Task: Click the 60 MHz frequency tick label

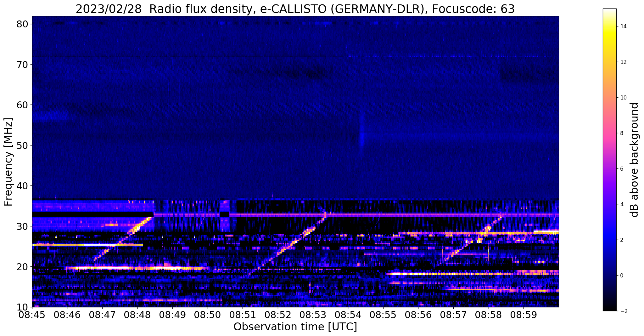Action: pyautogui.click(x=23, y=105)
